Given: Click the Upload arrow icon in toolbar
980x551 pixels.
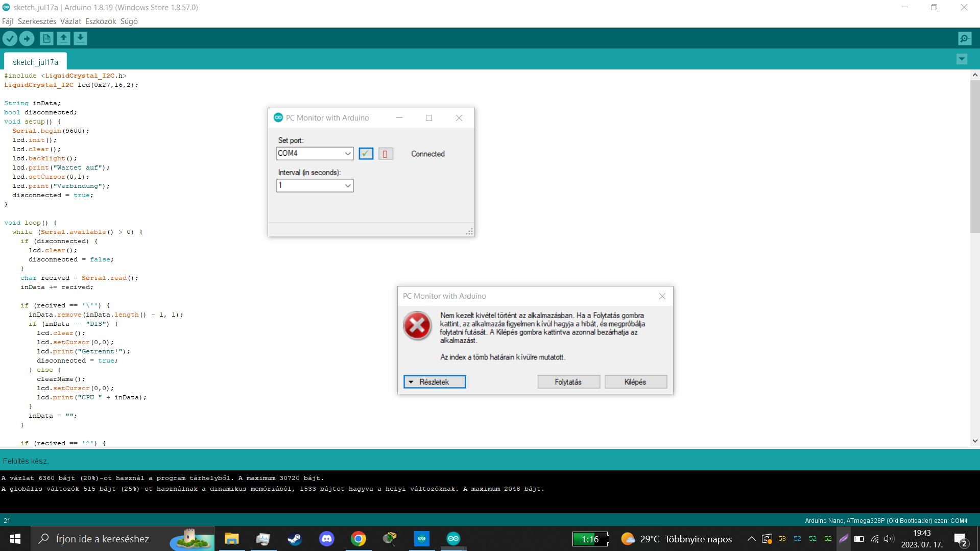Looking at the screenshot, I should [x=27, y=38].
